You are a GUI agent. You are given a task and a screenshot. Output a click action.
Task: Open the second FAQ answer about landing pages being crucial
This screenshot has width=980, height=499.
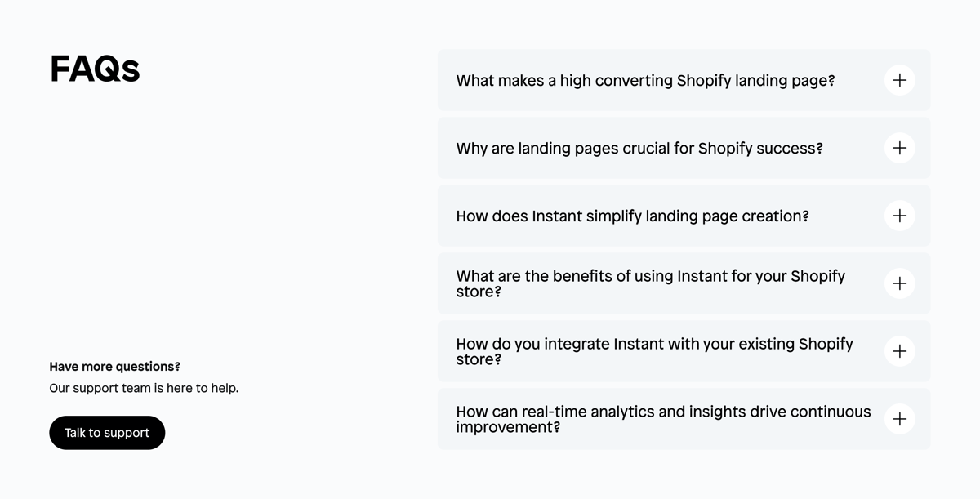[x=639, y=148]
